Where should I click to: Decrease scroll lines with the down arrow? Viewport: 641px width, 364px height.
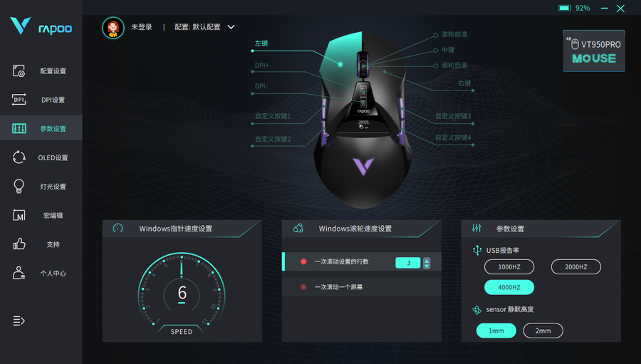[x=427, y=266]
